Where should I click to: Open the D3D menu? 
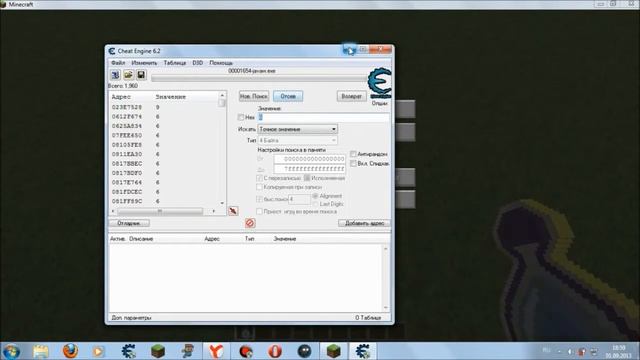coord(198,63)
